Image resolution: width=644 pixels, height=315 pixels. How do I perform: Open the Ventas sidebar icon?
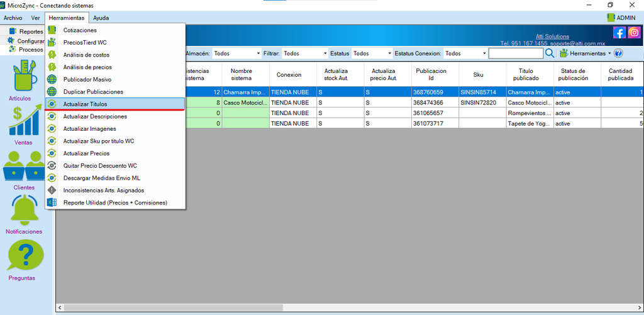tap(25, 120)
